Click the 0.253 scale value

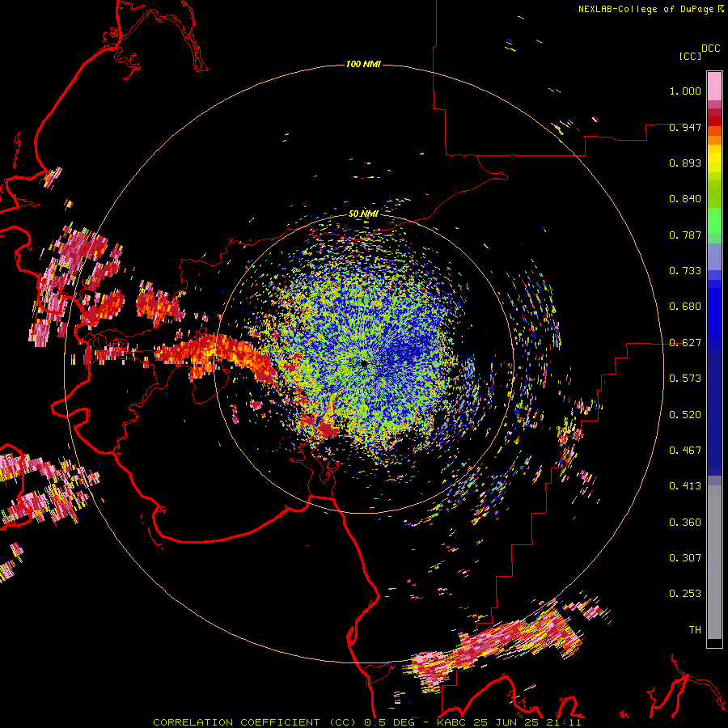click(685, 594)
